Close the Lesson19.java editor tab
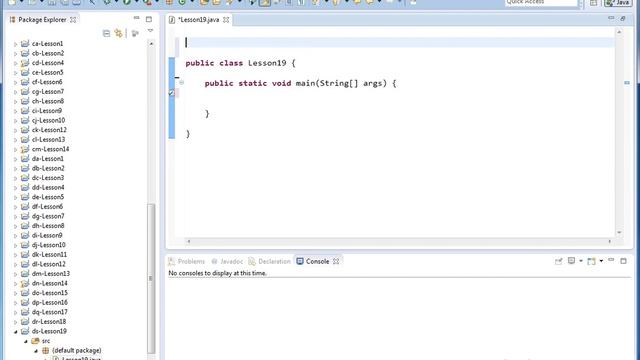The image size is (640, 360). pos(226,20)
